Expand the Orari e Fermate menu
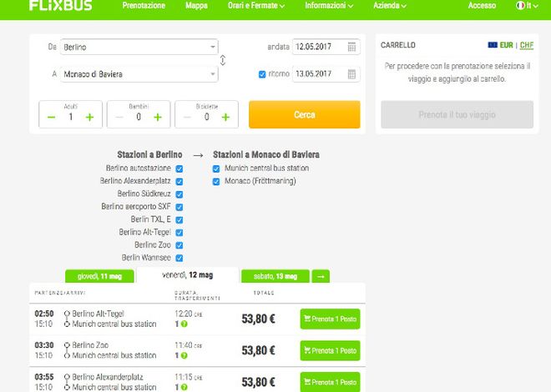This screenshot has width=551, height=392. coord(256,6)
